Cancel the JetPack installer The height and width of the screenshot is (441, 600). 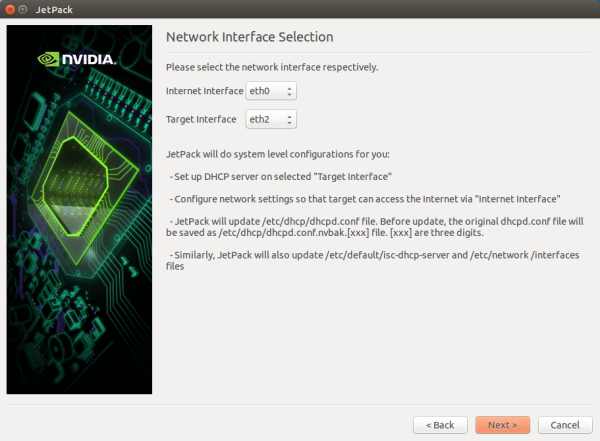pos(564,425)
